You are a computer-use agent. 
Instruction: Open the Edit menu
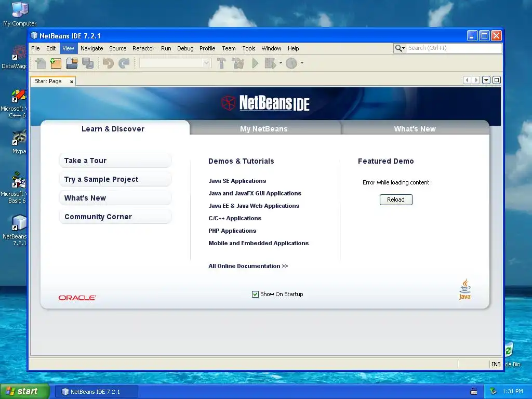click(x=51, y=48)
